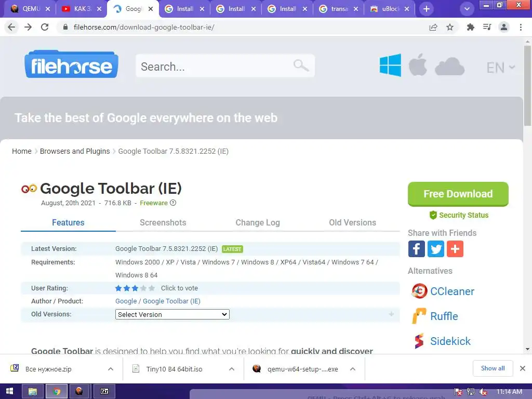Image resolution: width=532 pixels, height=399 pixels.
Task: Switch to the Change Log tab
Action: [258, 222]
